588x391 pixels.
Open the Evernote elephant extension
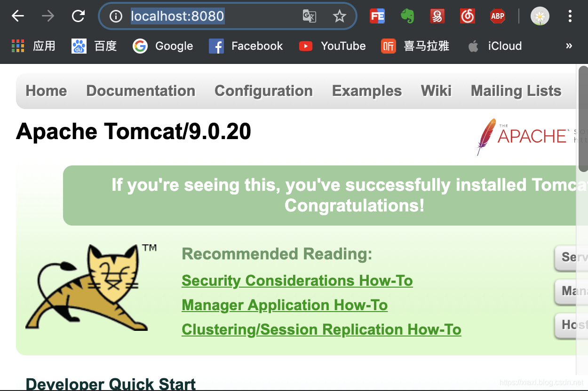[x=407, y=16]
